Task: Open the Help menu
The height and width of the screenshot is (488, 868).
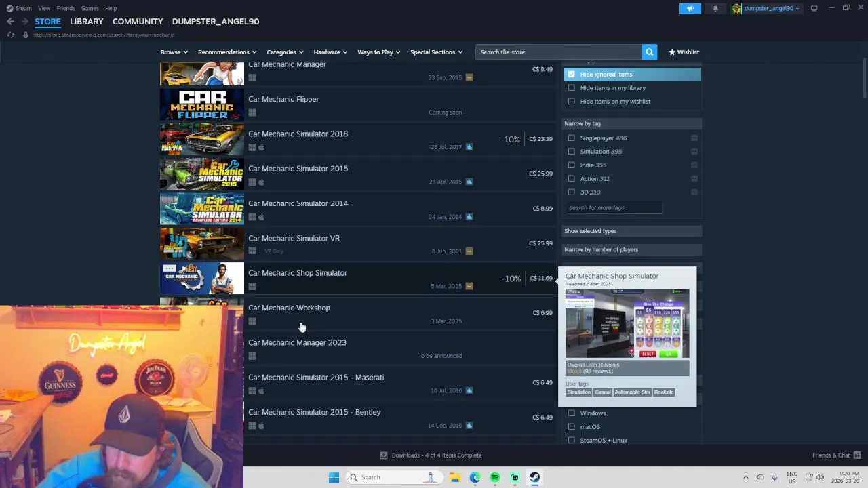Action: pos(111,8)
